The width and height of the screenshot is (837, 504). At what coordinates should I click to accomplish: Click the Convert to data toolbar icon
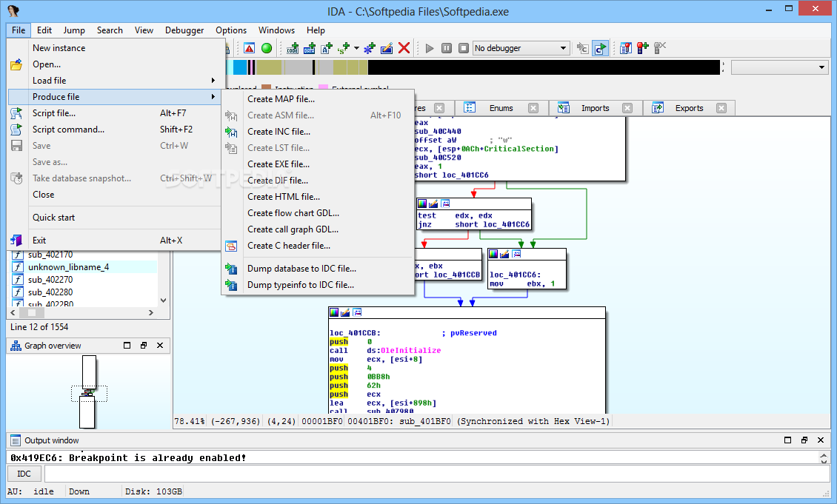(x=310, y=48)
